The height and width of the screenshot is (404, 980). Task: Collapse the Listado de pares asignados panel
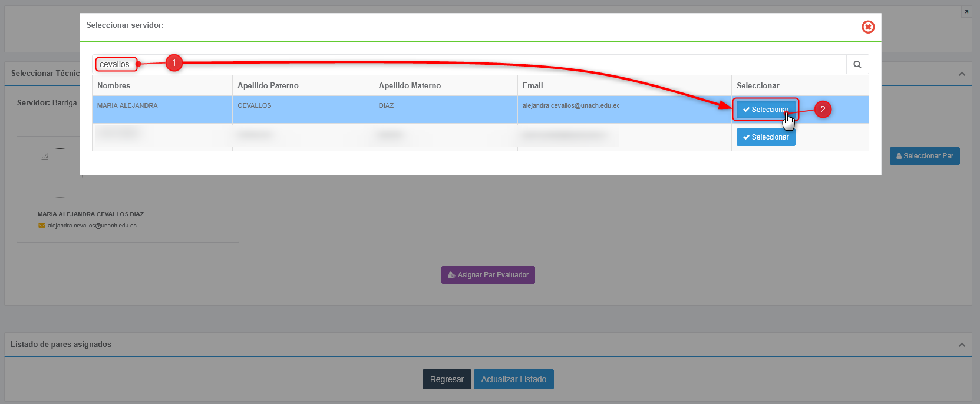pyautogui.click(x=961, y=345)
